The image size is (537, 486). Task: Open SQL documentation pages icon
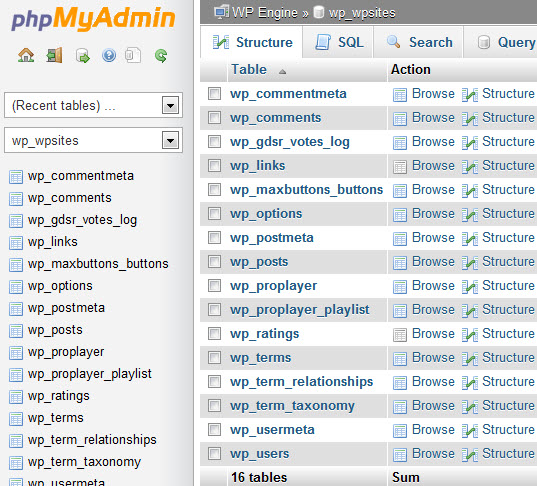(133, 55)
